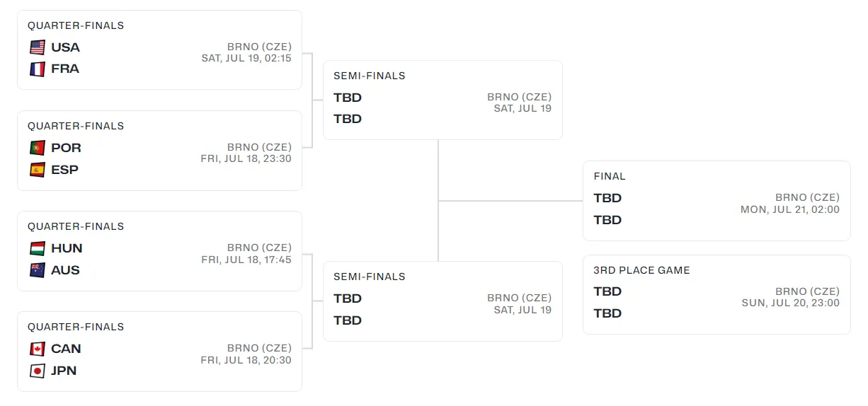Click the USA flag icon
868x406 pixels.
click(38, 47)
